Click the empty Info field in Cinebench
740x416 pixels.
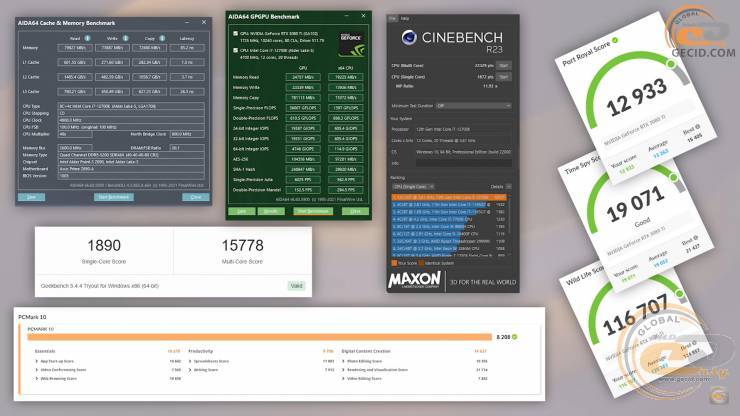[463, 163]
